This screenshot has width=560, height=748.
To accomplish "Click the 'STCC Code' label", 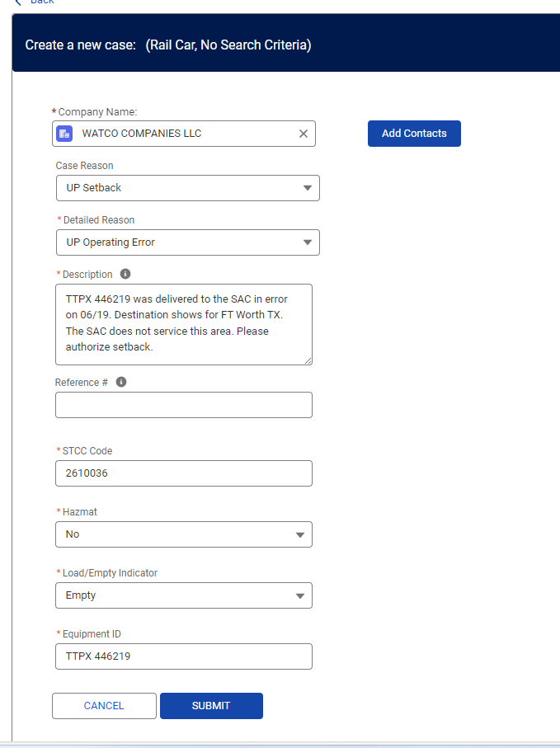I will [87, 451].
